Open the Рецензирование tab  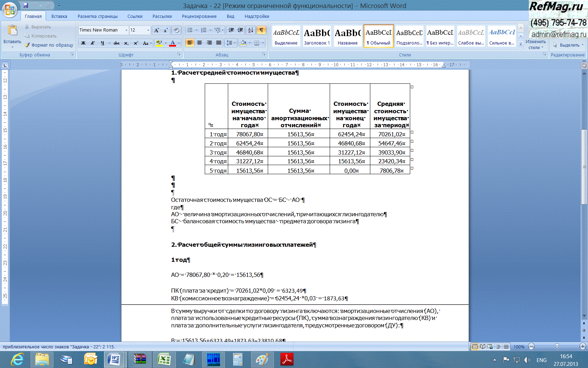point(199,16)
